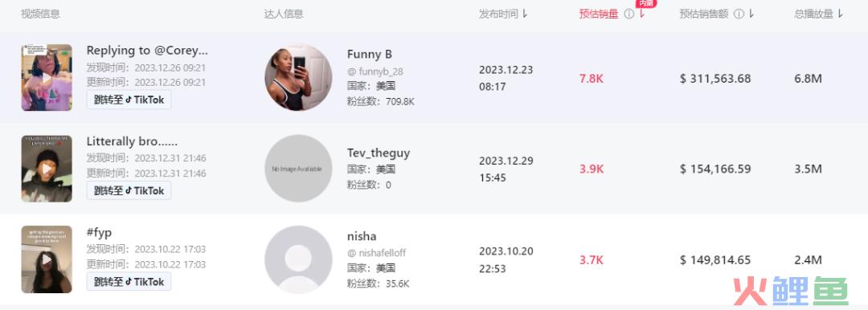The width and height of the screenshot is (868, 310).
Task: Sort by 总播放量 arrow
Action: point(841,14)
